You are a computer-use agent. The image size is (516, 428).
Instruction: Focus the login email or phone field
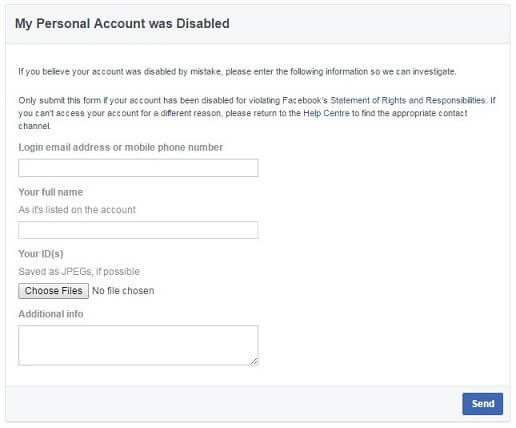(138, 168)
